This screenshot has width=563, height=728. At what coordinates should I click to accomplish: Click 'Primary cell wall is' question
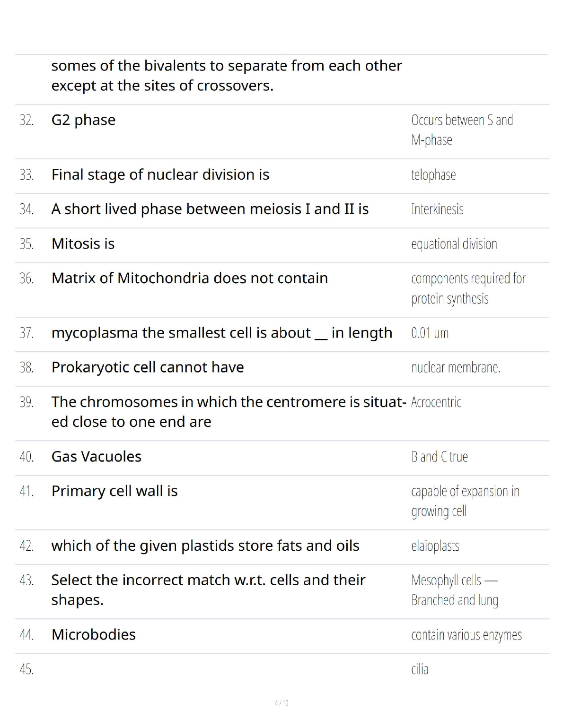pos(114,491)
